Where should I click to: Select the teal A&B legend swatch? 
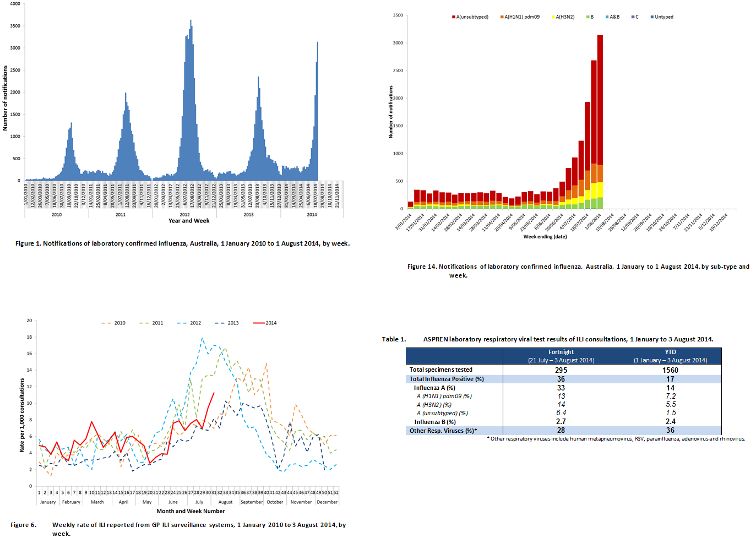click(607, 17)
